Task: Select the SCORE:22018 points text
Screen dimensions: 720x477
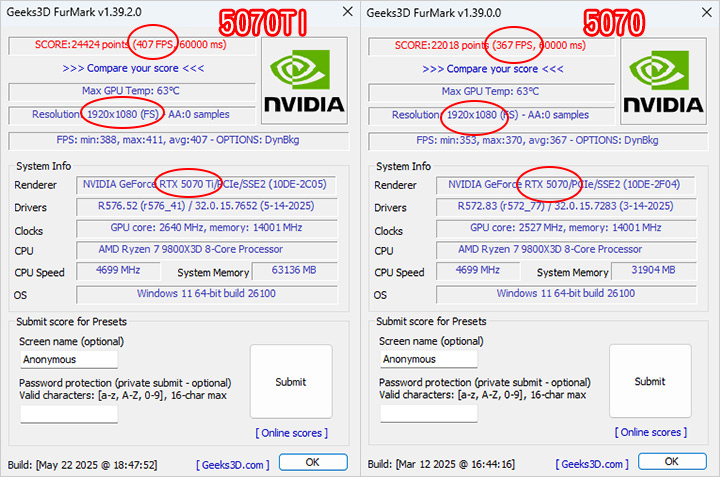Action: 441,45
